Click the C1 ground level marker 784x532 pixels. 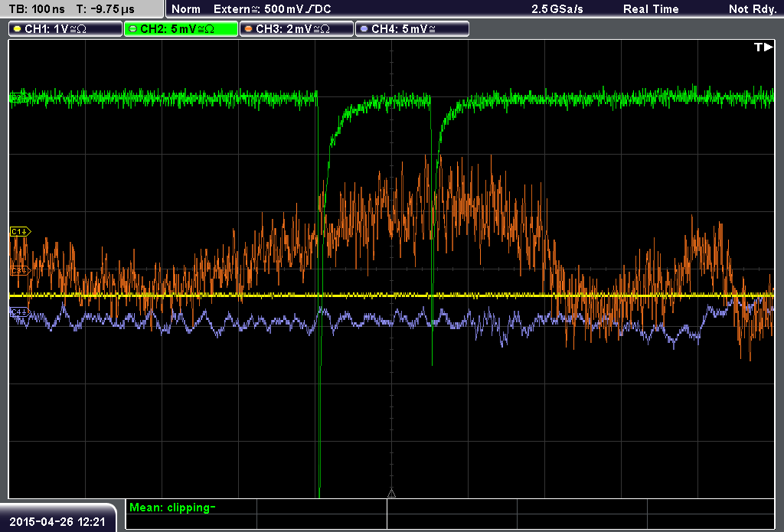[21, 231]
